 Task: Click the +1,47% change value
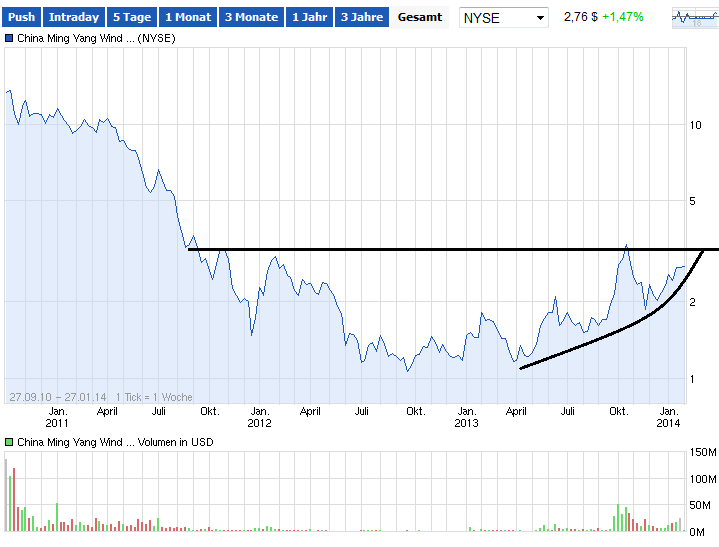[622, 18]
